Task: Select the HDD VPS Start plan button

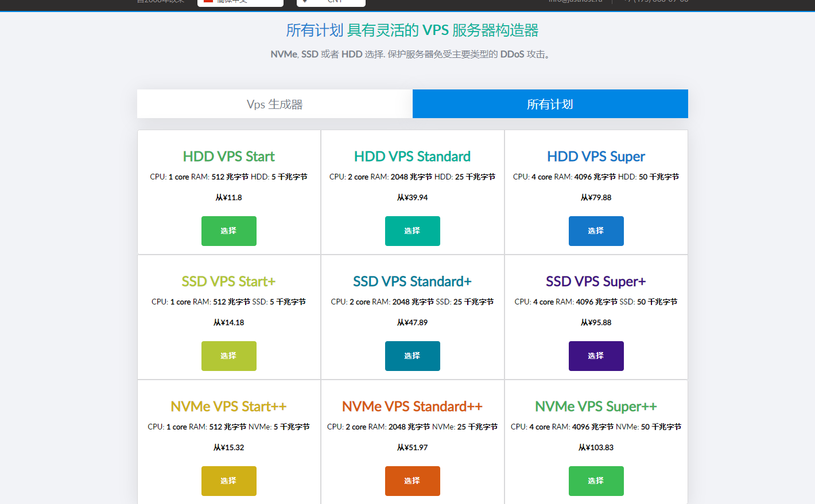Action: point(228,231)
